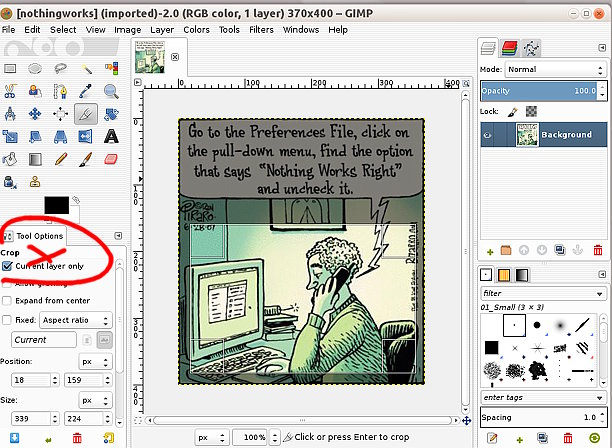Viewport: 612px width, 448px height.
Task: Create a new layer group
Action: click(506, 250)
